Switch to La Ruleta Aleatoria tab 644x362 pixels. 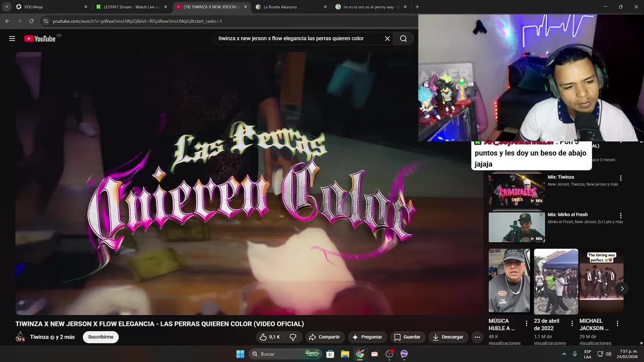click(x=291, y=7)
